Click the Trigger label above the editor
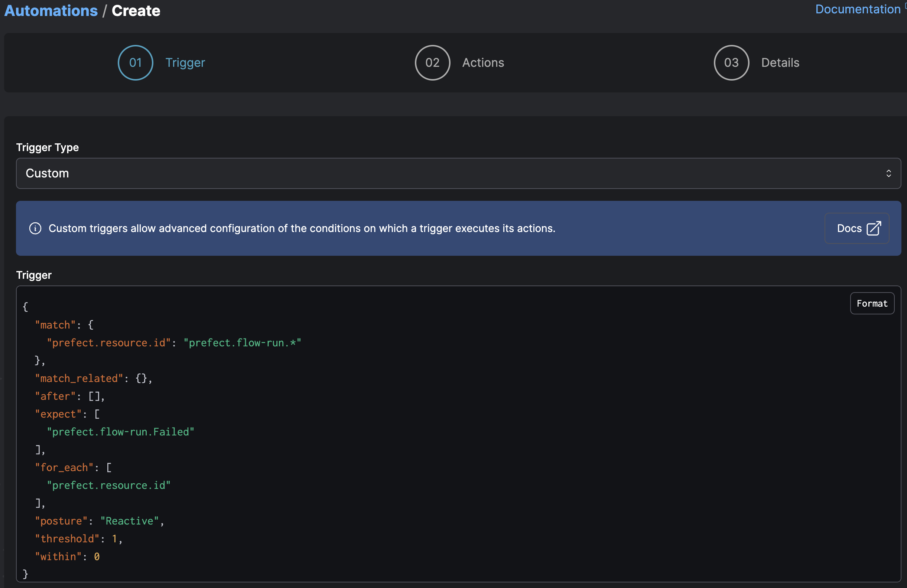The height and width of the screenshot is (588, 907). 34,275
